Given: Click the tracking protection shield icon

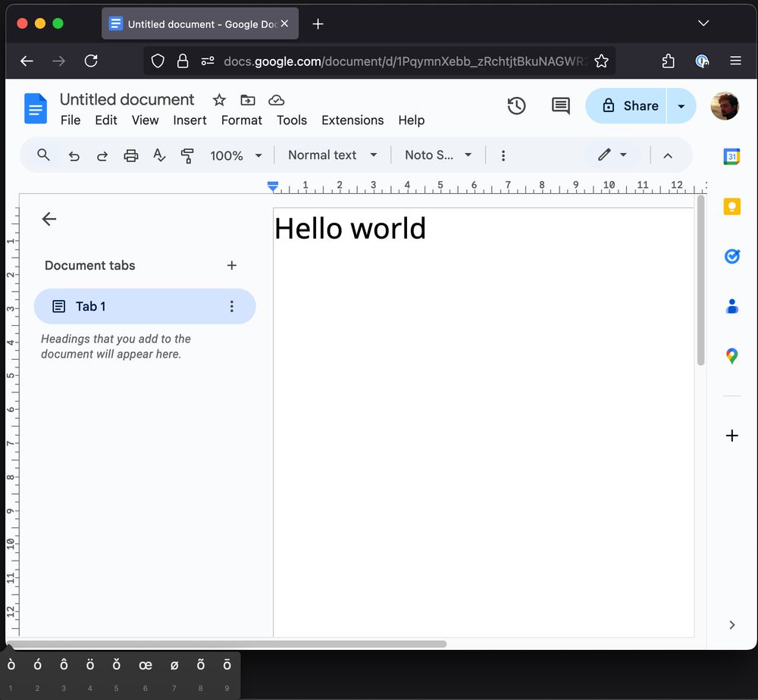Looking at the screenshot, I should point(158,61).
